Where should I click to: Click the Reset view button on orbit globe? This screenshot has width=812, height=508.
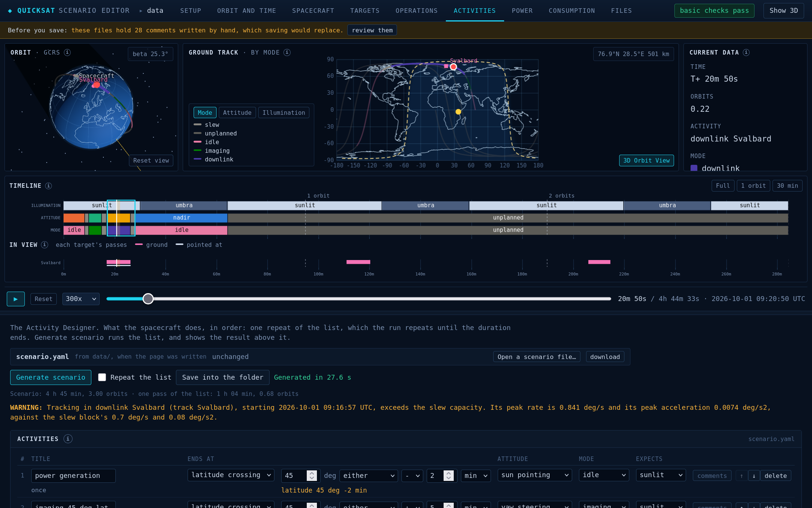click(151, 160)
